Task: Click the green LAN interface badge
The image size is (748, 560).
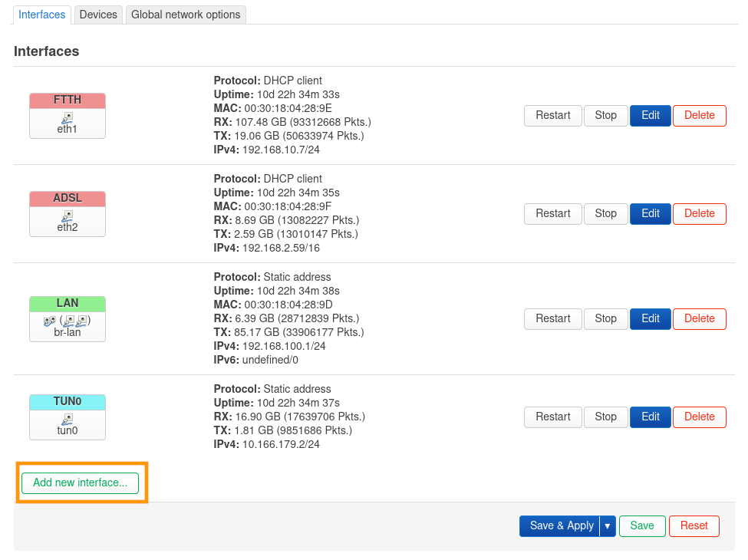Action: pyautogui.click(x=68, y=303)
